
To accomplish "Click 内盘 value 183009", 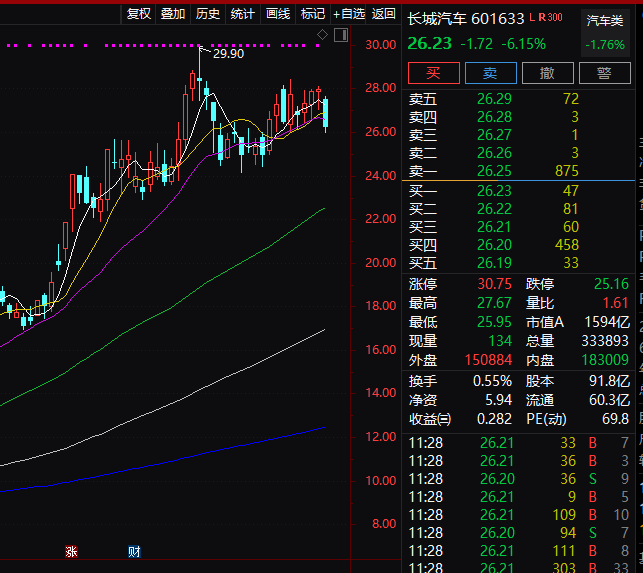I will pos(605,360).
